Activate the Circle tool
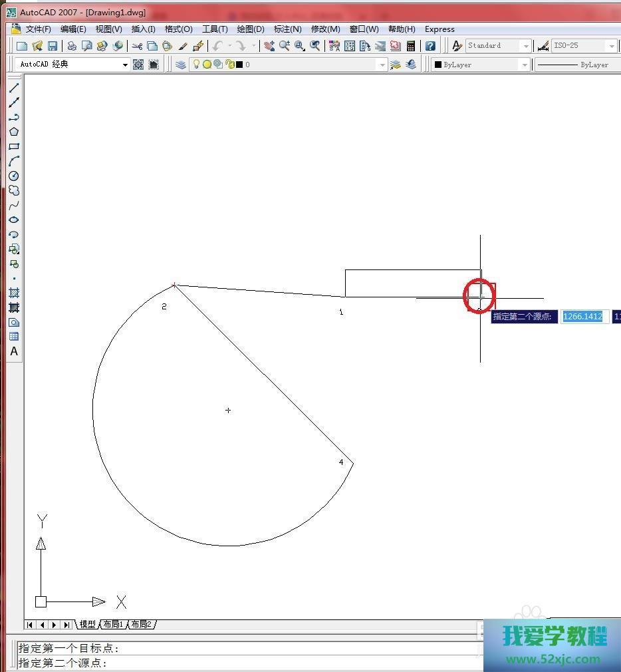The width and height of the screenshot is (621, 672). click(x=14, y=176)
